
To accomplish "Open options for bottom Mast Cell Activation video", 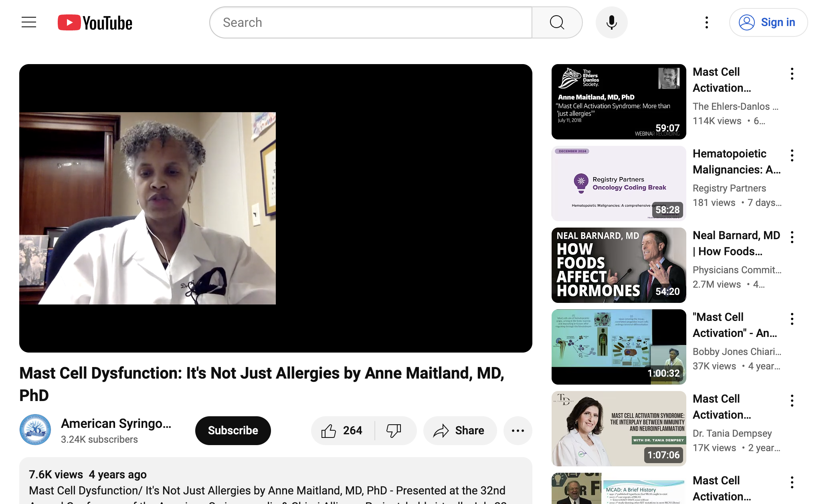I will point(792,482).
